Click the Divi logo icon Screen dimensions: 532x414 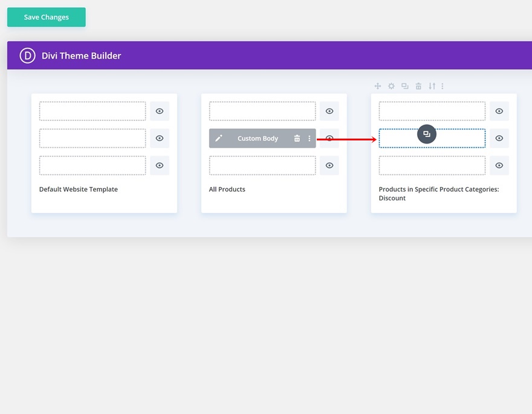[27, 55]
